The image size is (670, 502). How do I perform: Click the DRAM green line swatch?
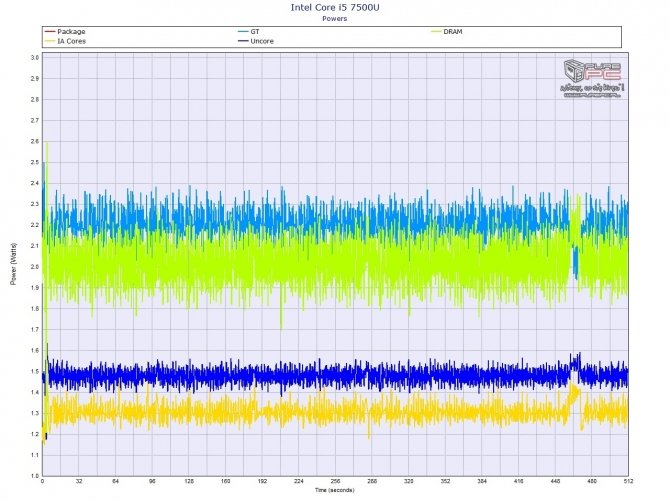436,32
